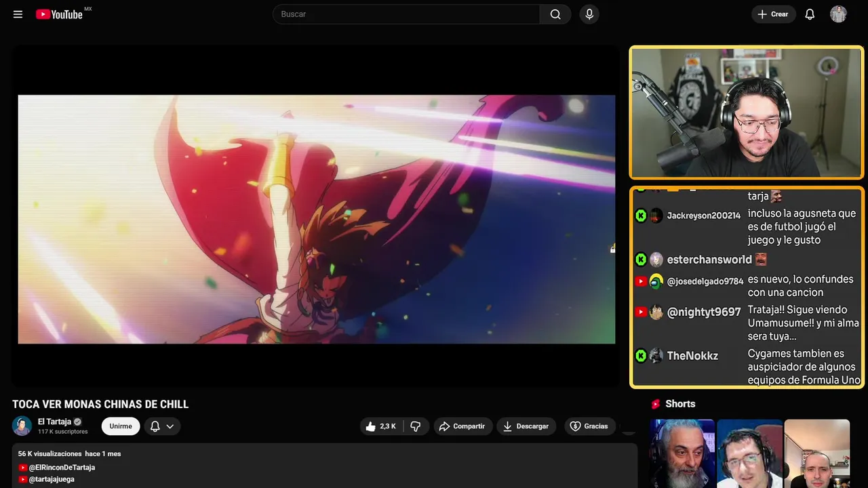
Task: Click username @nightyt9697 in chat
Action: (x=704, y=312)
